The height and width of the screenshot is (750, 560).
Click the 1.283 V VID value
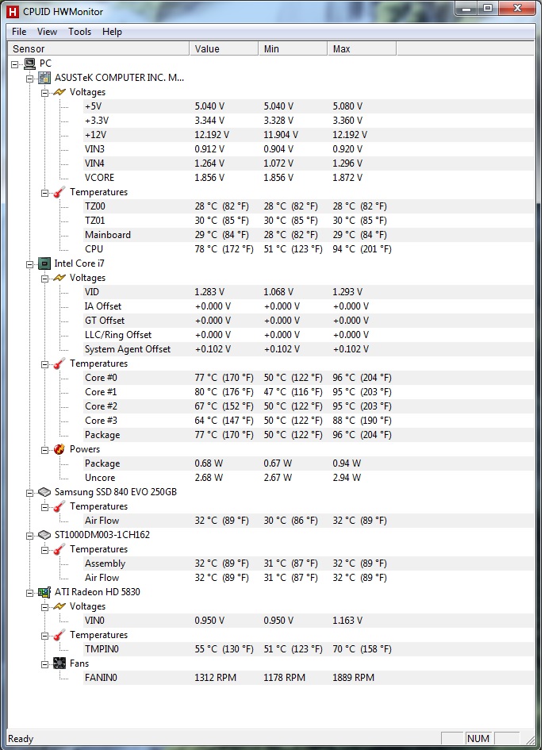pos(209,292)
